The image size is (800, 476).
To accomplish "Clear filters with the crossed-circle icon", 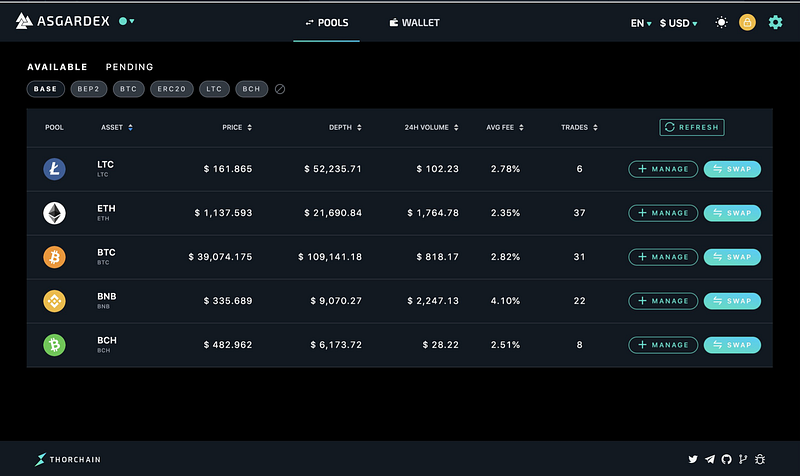I will tap(280, 89).
